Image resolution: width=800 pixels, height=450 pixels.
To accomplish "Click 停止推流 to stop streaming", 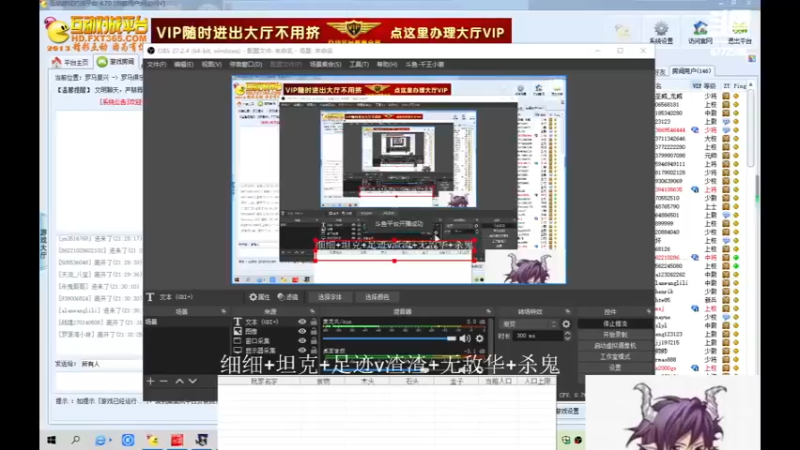I will coord(615,324).
